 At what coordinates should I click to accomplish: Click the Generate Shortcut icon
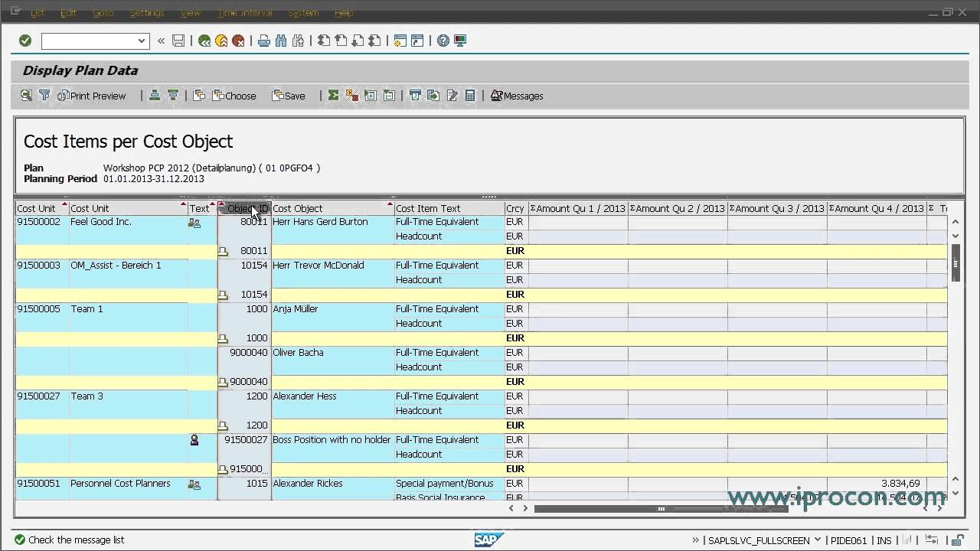(417, 41)
